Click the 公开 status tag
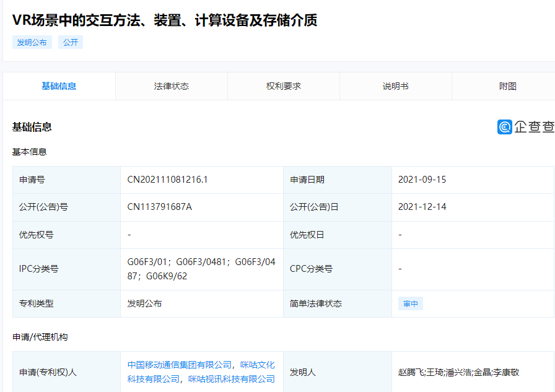 pos(71,42)
